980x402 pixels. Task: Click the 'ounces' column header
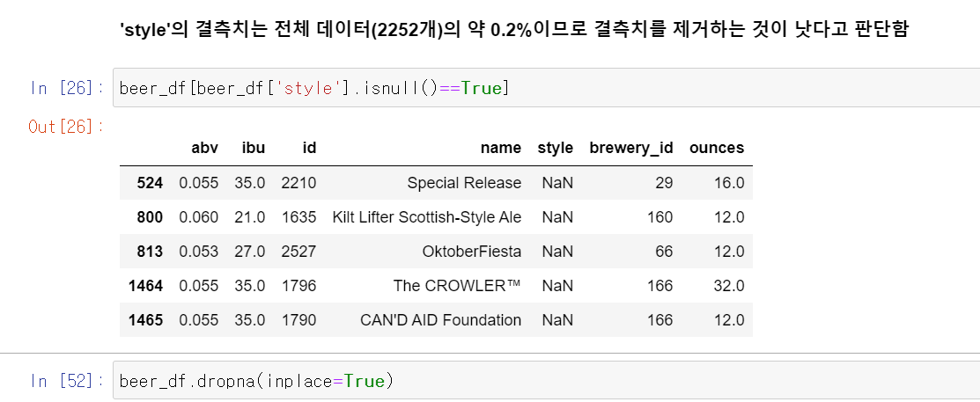point(717,148)
